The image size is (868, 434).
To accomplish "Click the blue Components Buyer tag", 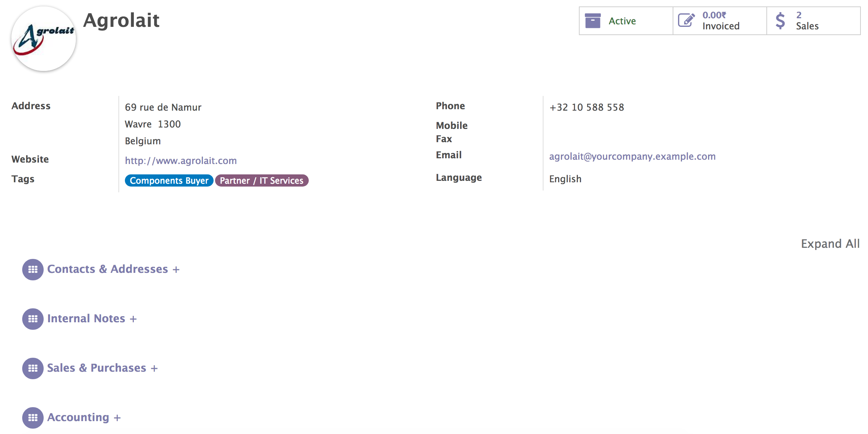I will [169, 180].
